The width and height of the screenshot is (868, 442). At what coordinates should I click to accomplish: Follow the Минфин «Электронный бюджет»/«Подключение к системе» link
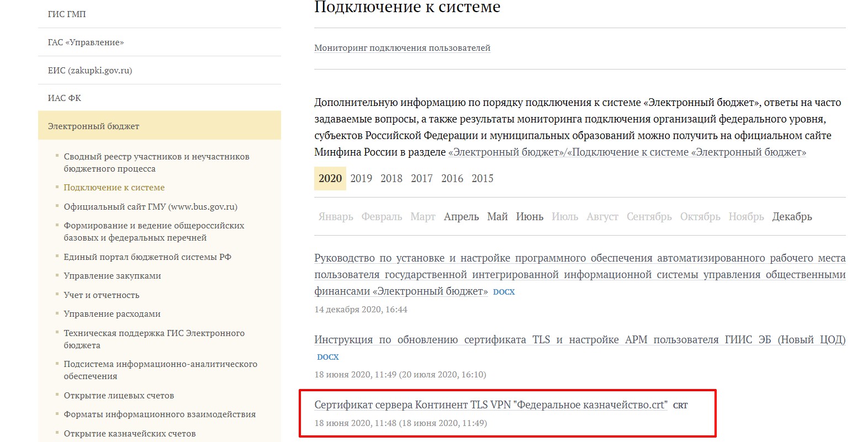coord(627,152)
